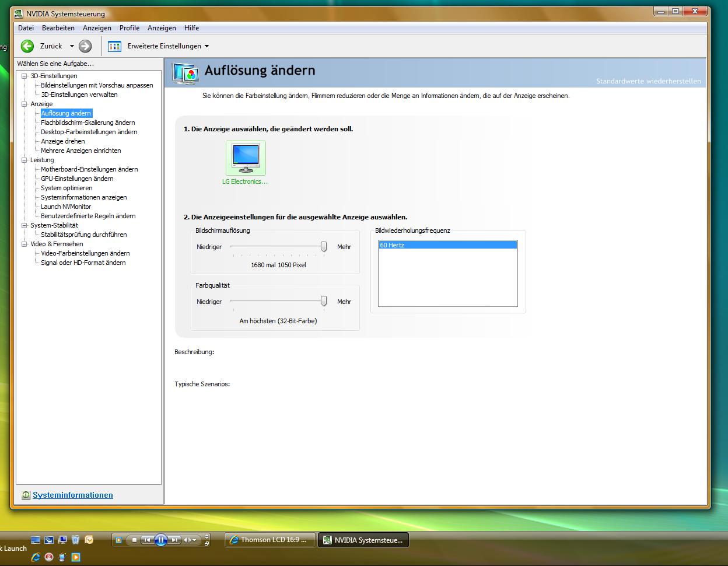Screen dimensions: 728x566
Task: Open the volume control in taskbar player
Action: click(191, 540)
